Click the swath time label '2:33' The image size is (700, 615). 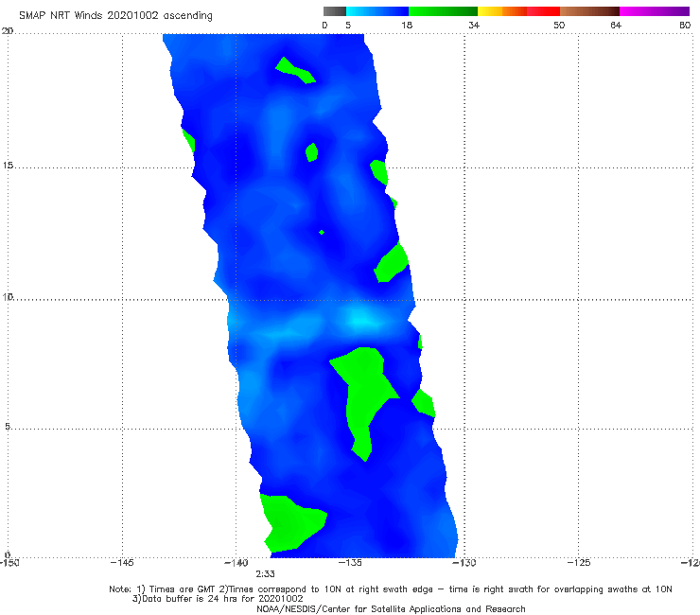coord(265,574)
